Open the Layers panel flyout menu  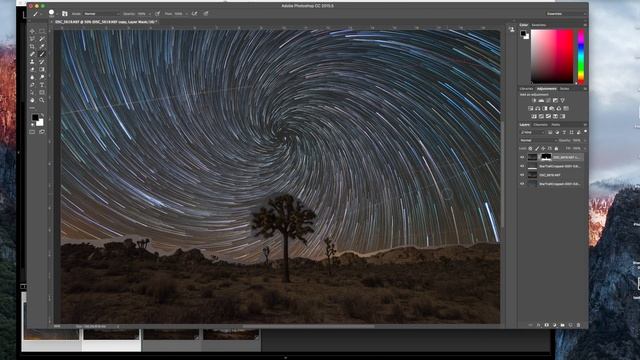(x=585, y=124)
